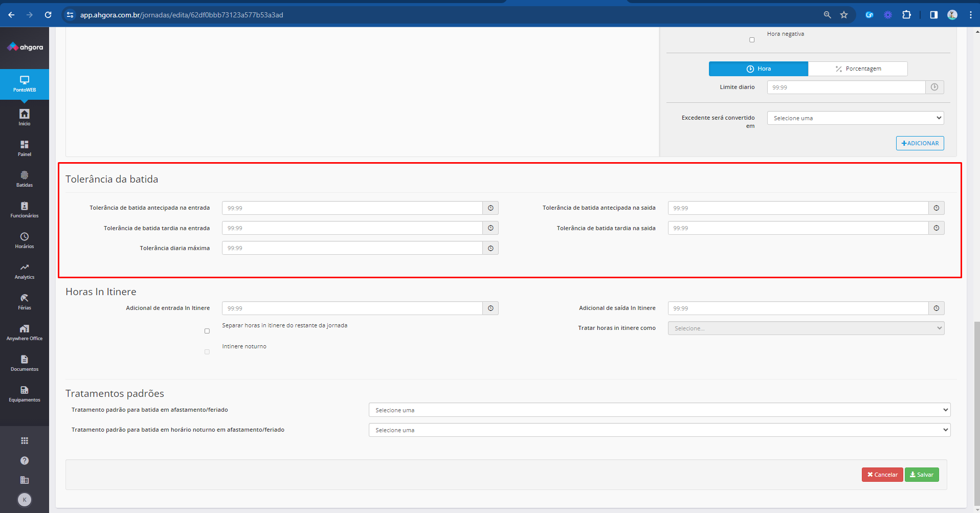The width and height of the screenshot is (980, 513).
Task: Focus Adicional de saída In Itinere field
Action: [798, 308]
